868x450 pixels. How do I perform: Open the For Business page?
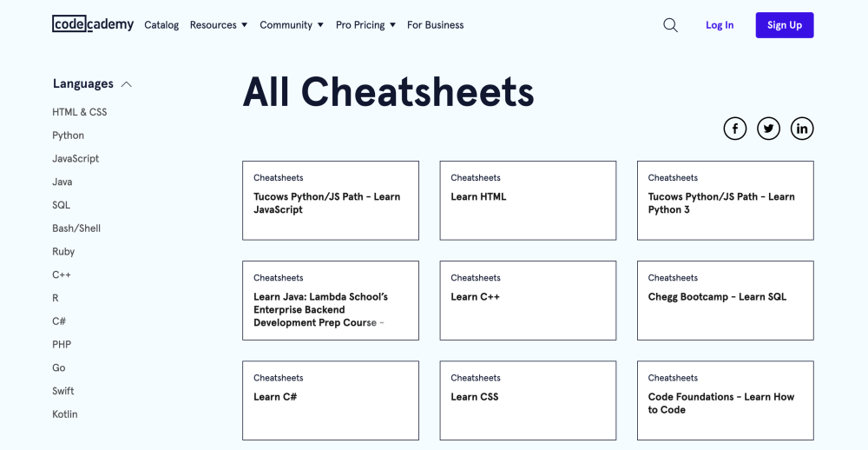pos(435,25)
